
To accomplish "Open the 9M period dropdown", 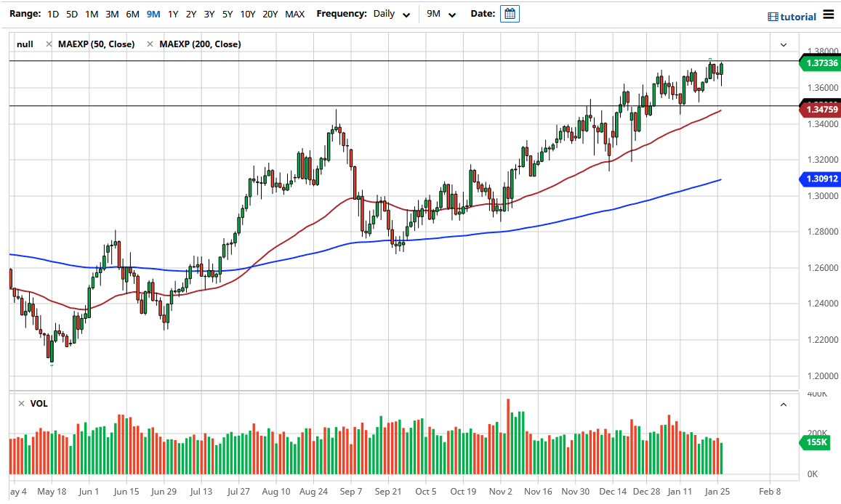I will (440, 14).
